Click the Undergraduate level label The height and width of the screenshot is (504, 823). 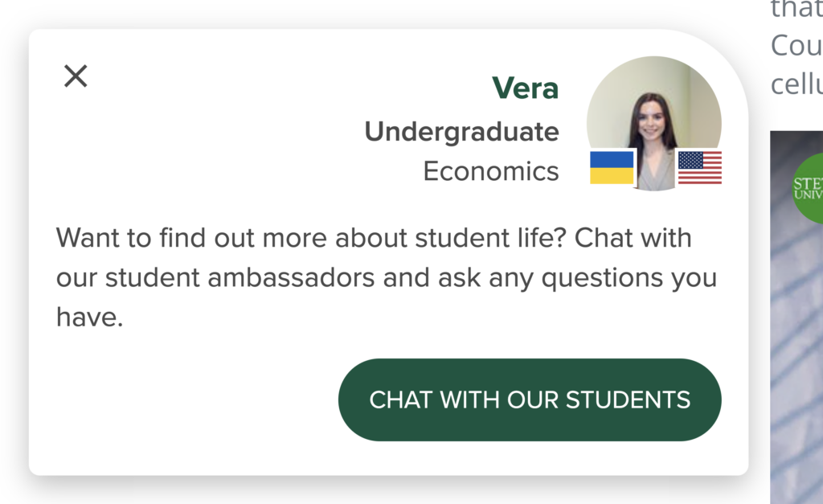(x=462, y=131)
